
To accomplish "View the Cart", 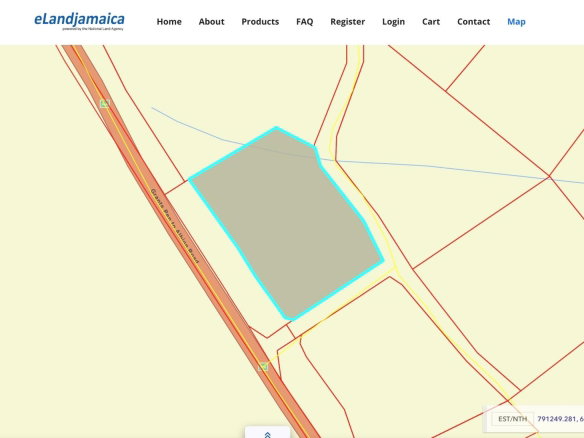I will tap(431, 22).
